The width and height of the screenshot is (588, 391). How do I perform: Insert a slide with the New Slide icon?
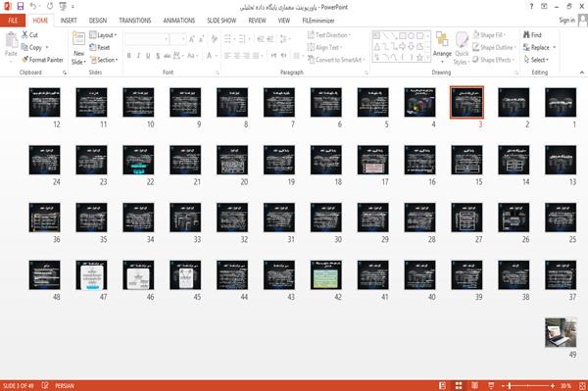[x=78, y=39]
